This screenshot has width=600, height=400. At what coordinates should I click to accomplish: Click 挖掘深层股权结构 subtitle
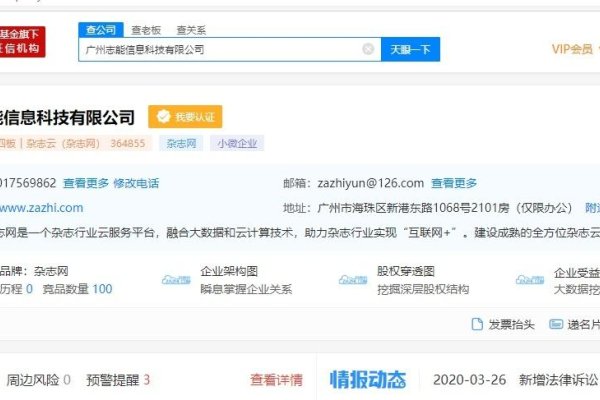[423, 289]
